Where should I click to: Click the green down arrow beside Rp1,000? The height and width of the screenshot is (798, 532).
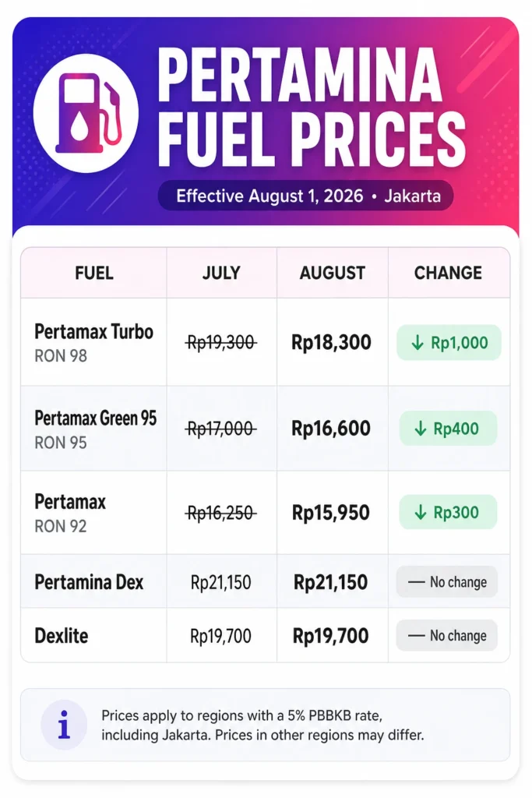click(417, 343)
